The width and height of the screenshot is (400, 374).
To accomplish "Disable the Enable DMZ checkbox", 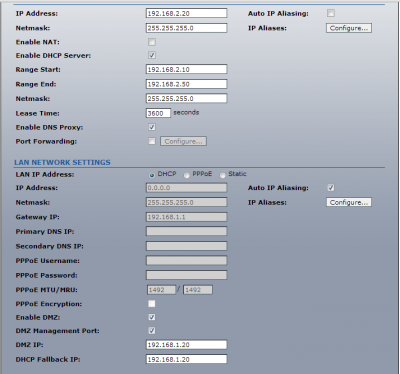I will 152,317.
